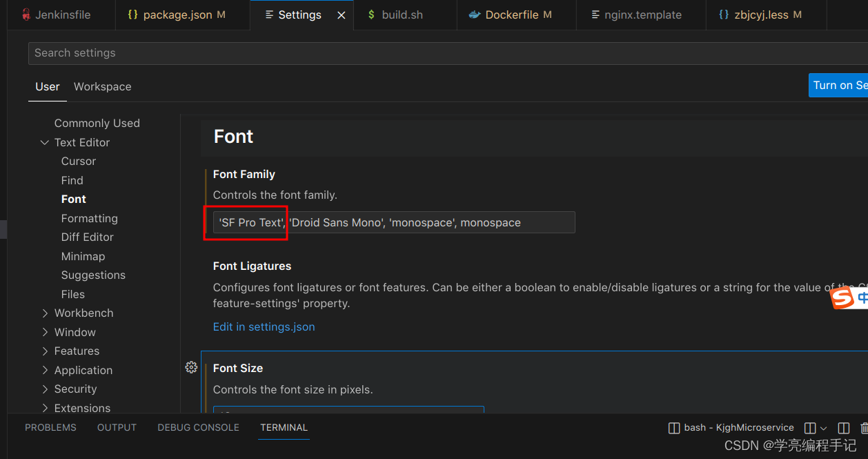Open the Edit in settings.json link
868x459 pixels.
point(264,326)
